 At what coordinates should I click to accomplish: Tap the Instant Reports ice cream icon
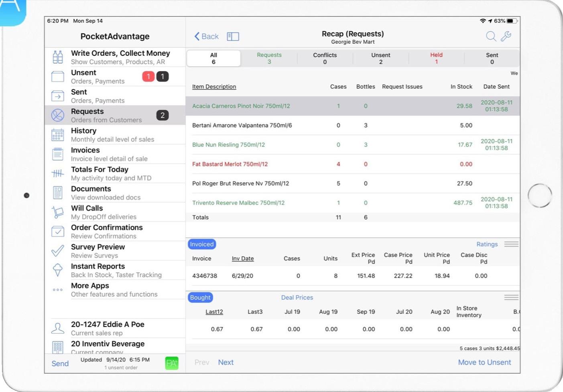point(58,270)
